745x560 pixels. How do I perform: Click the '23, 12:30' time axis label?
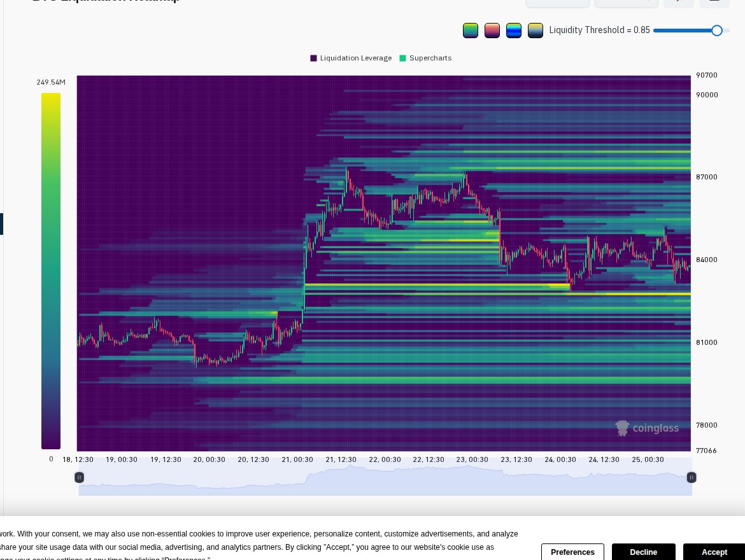tap(516, 459)
